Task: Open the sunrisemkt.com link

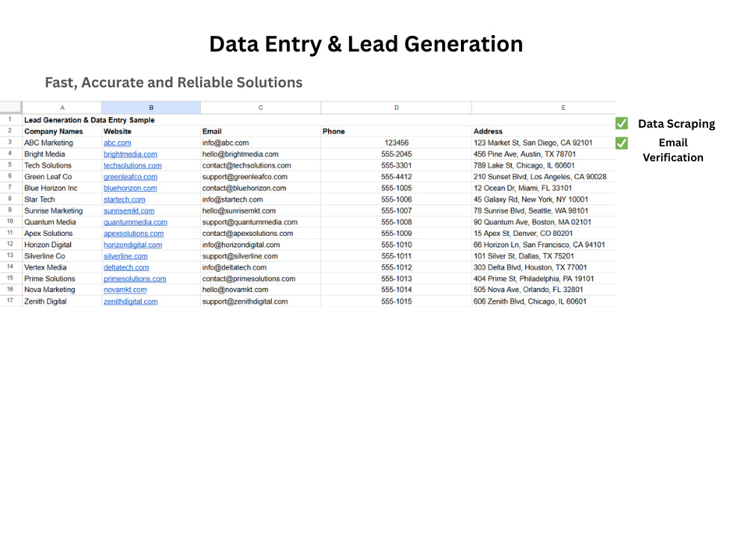Action: point(128,211)
